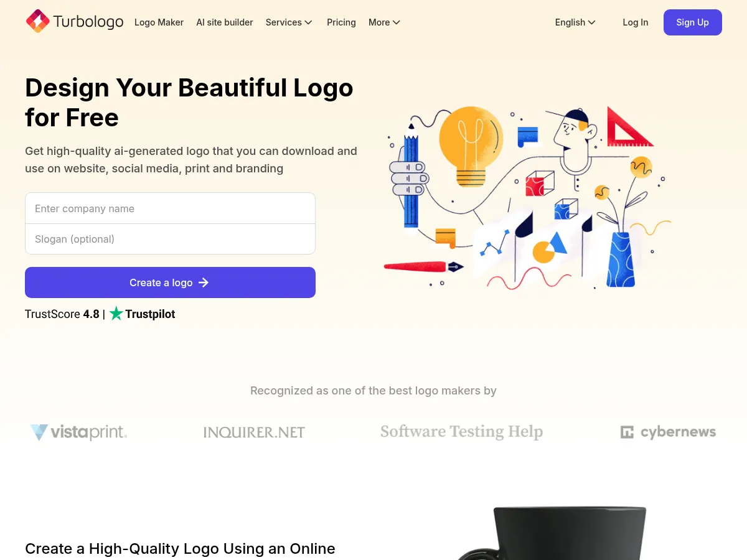Click the arrow icon in Create a logo
747x560 pixels.
click(x=204, y=282)
